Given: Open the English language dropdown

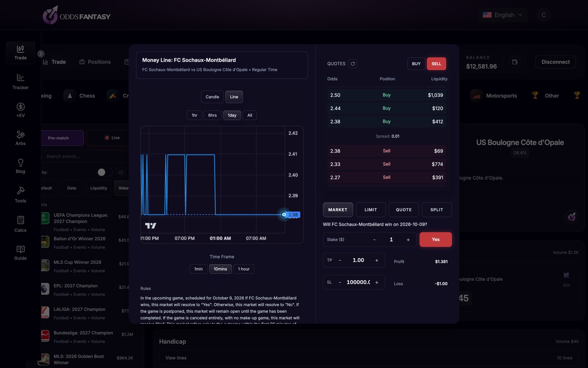Looking at the screenshot, I should (503, 15).
